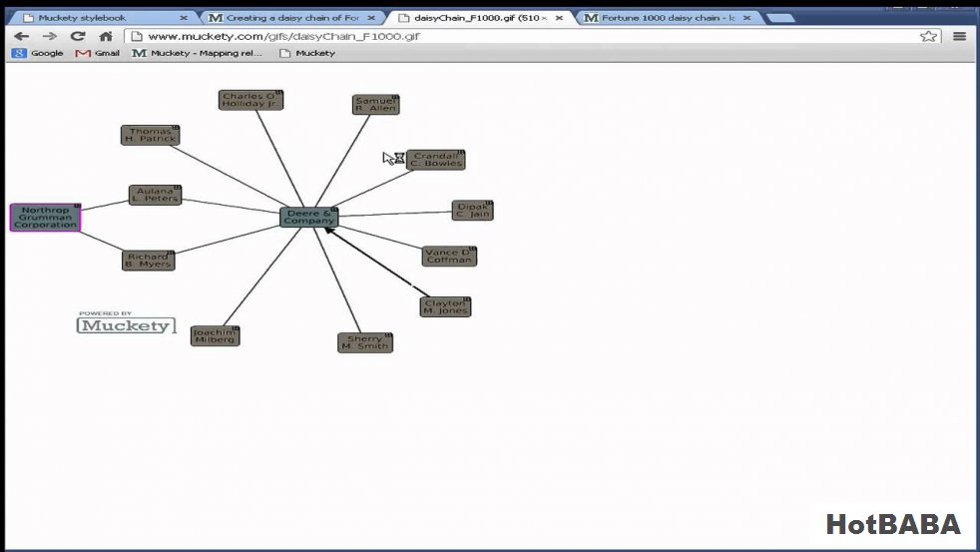Open the Google bookmark

tap(38, 53)
